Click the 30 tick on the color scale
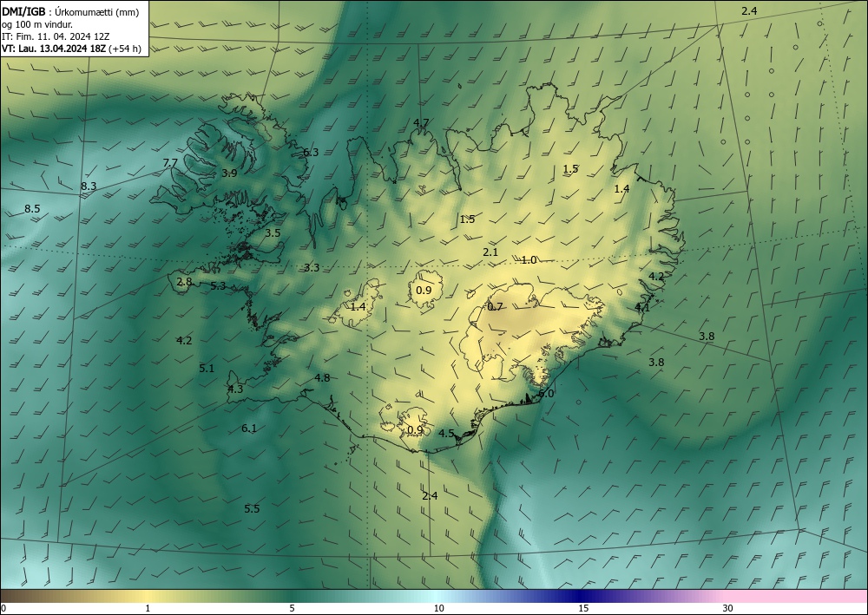This screenshot has height=615, width=868. 727,609
